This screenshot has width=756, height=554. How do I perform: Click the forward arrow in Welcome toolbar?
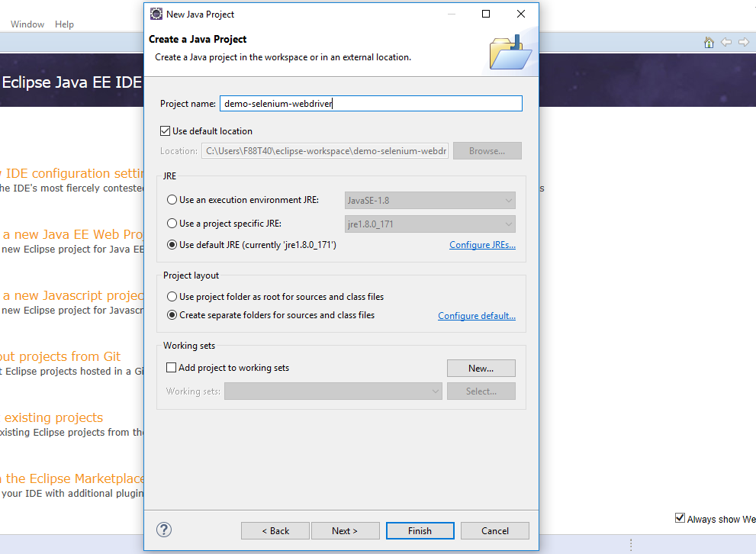[744, 43]
